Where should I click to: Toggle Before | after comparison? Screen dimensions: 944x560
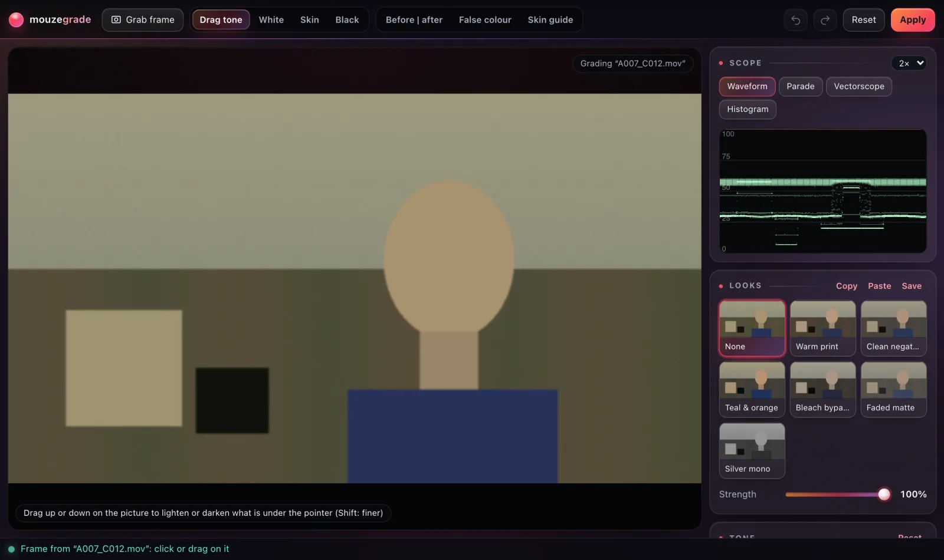pyautogui.click(x=414, y=20)
